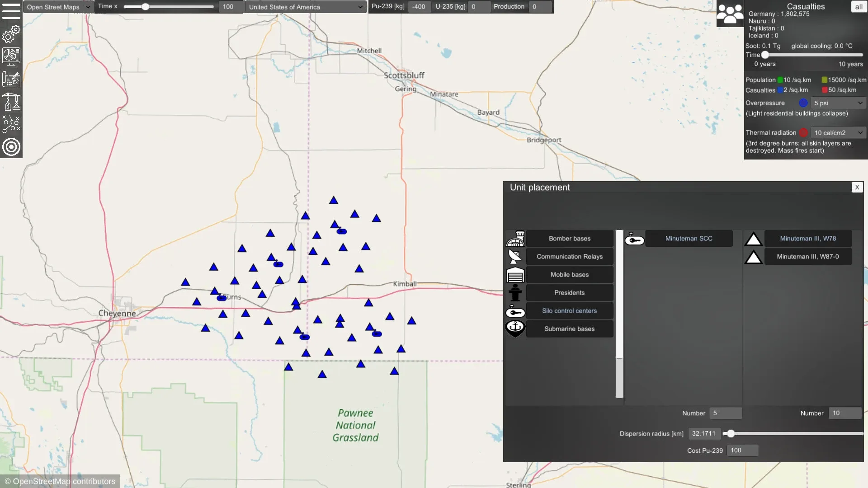This screenshot has width=868, height=488.
Task: Expand the 10 cal/cm2 thermal dropdown
Action: click(839, 133)
